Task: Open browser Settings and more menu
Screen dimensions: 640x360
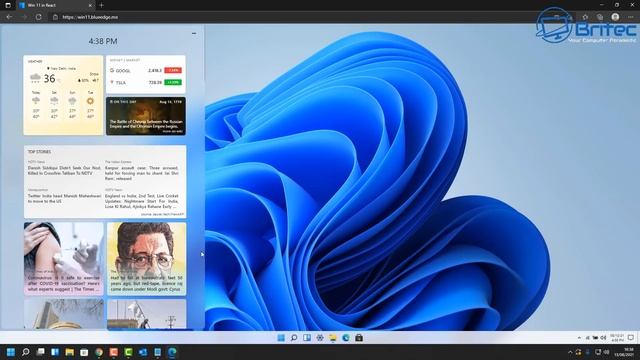Action: [x=631, y=17]
